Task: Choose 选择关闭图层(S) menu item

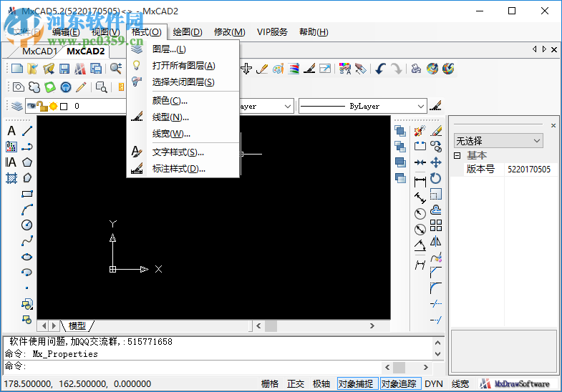Action: click(x=183, y=82)
